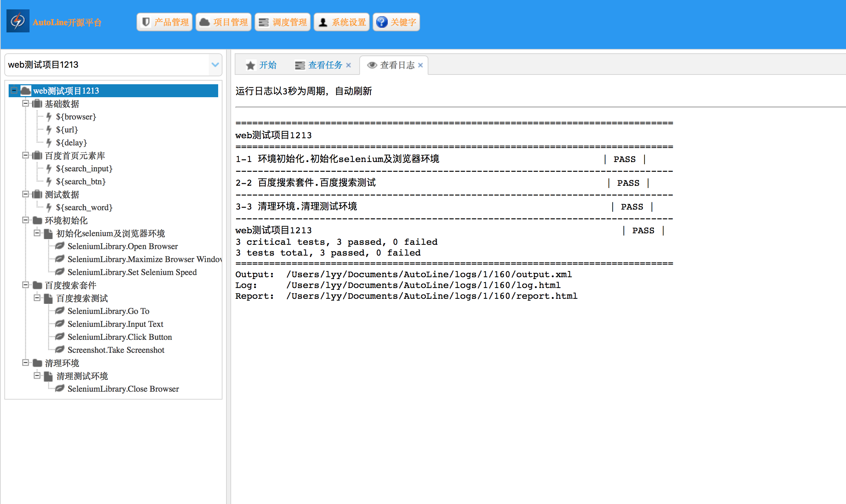
Task: Collapse the 百度搜索套件 folder node
Action: pyautogui.click(x=26, y=285)
